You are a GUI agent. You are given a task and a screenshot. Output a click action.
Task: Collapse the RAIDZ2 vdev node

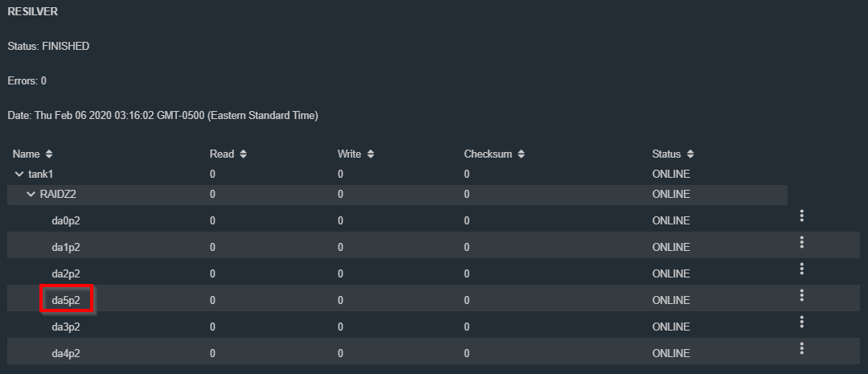pos(31,194)
